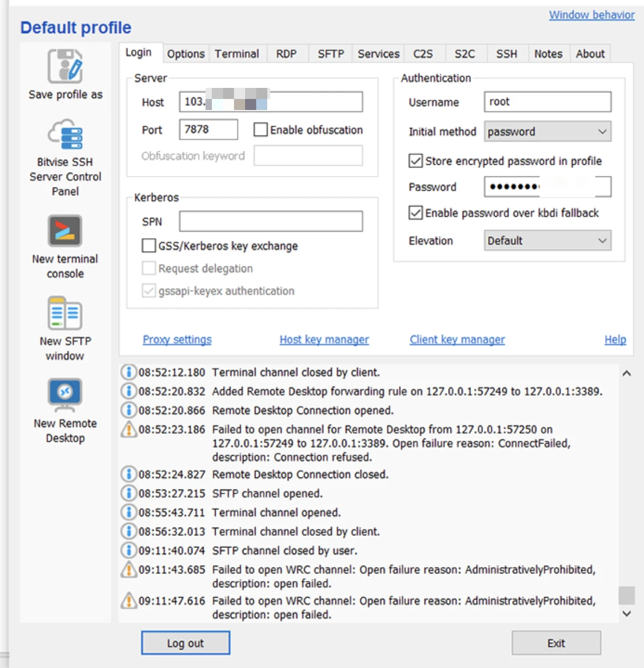Click the log scrollbar down arrow

tap(626, 613)
